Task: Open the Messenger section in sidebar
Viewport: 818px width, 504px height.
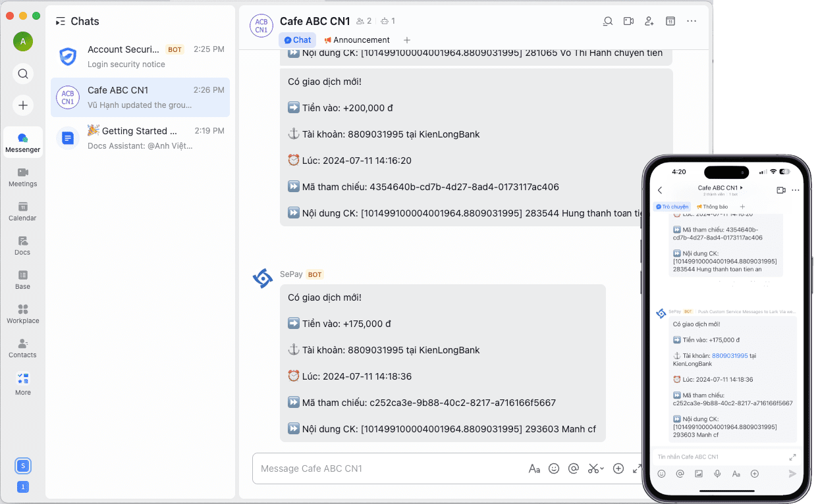Action: pos(23,142)
